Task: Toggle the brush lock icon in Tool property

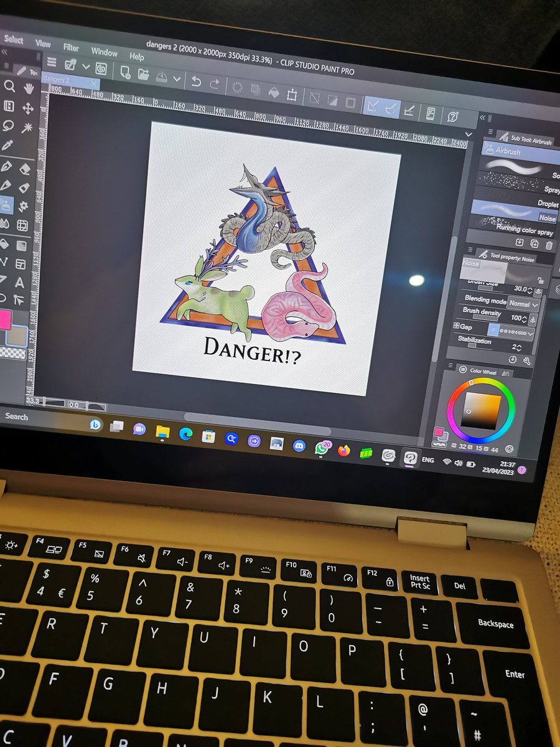Action: [540, 281]
